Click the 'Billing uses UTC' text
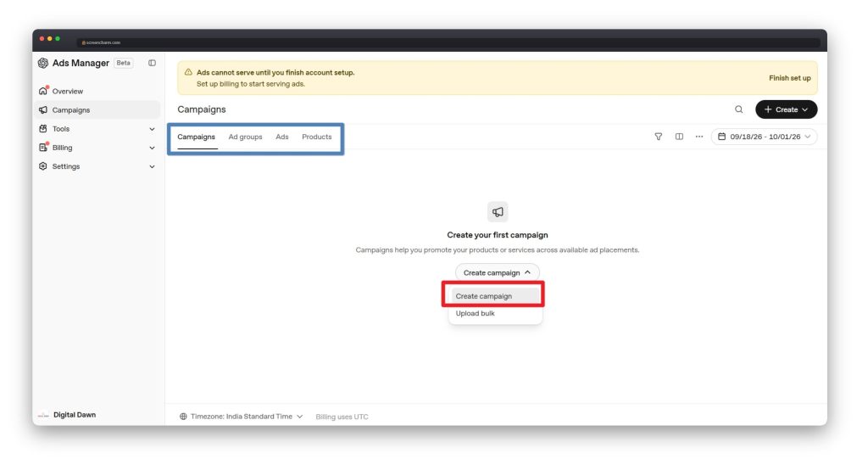The height and width of the screenshot is (459, 868). coord(342,417)
